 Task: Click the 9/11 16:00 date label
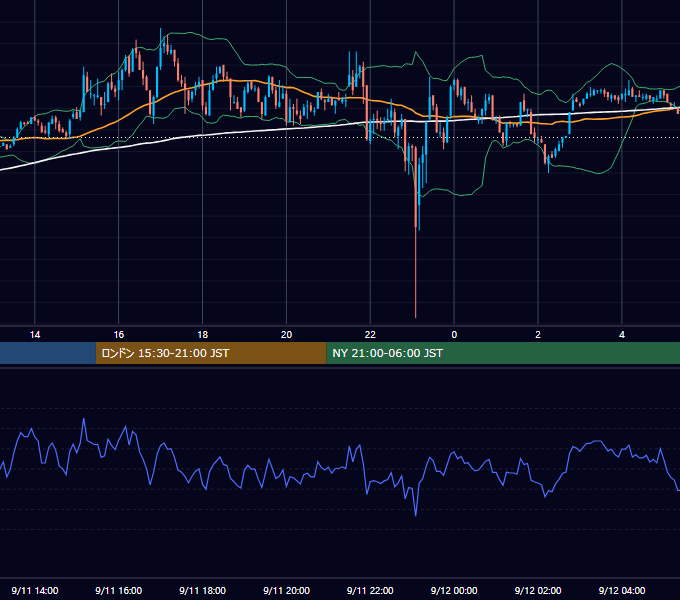(x=118, y=590)
